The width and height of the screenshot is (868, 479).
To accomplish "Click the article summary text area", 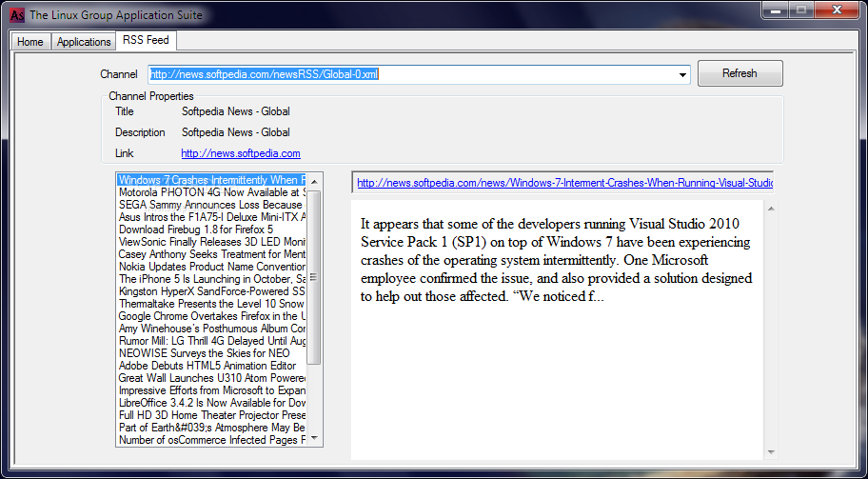I will (558, 330).
